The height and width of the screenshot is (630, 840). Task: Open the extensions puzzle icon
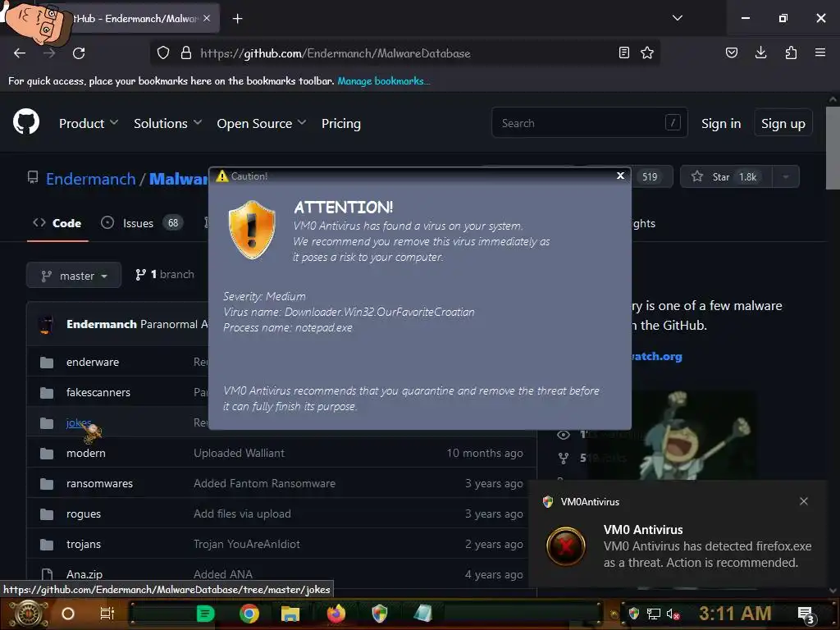(791, 52)
